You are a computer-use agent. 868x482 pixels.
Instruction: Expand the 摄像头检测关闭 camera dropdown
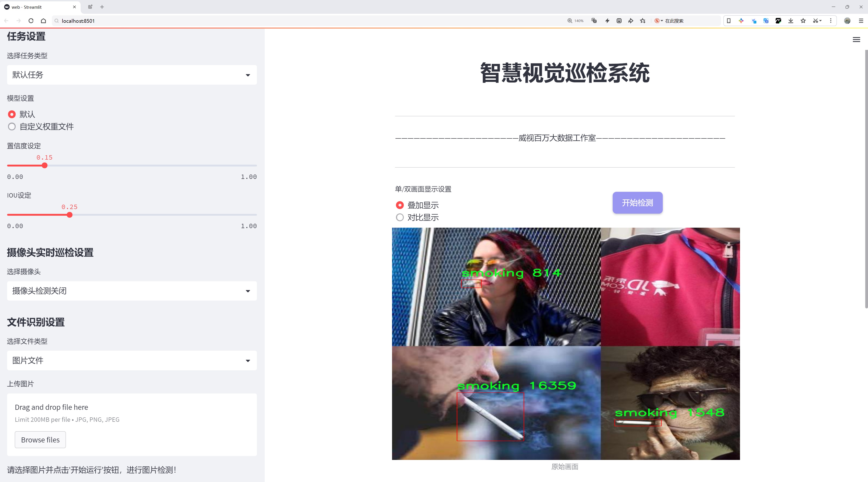point(132,291)
